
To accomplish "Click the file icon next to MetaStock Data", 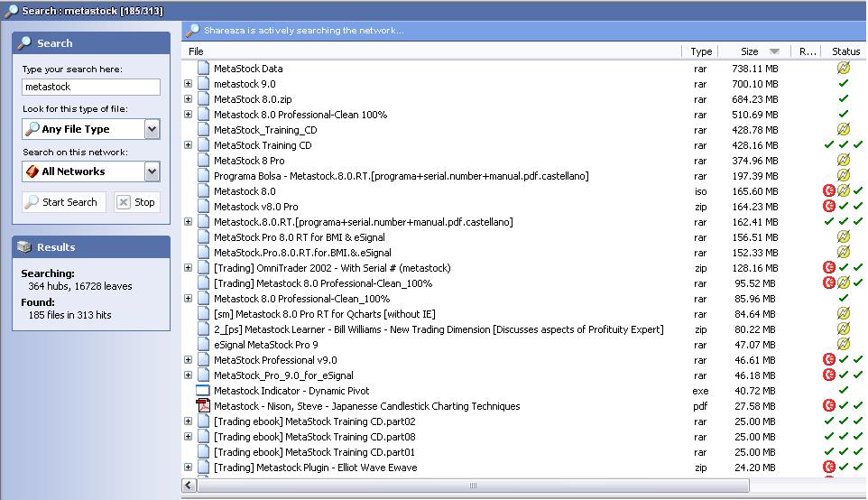I will click(204, 68).
